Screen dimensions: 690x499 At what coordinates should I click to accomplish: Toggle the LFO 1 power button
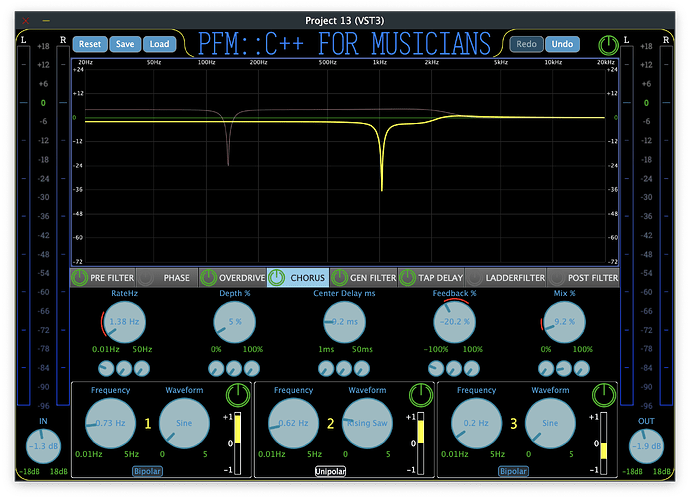[x=238, y=395]
